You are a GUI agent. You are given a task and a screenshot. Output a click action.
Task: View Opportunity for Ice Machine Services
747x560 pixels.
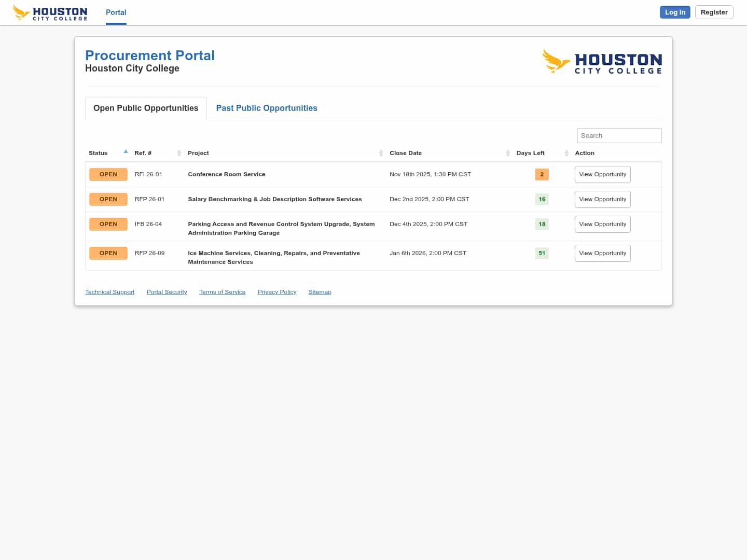(602, 254)
